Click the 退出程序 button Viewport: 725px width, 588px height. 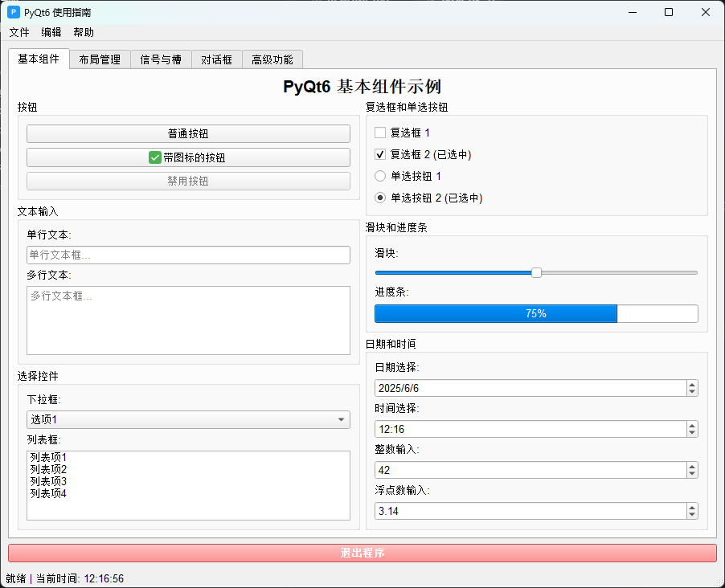(x=362, y=553)
